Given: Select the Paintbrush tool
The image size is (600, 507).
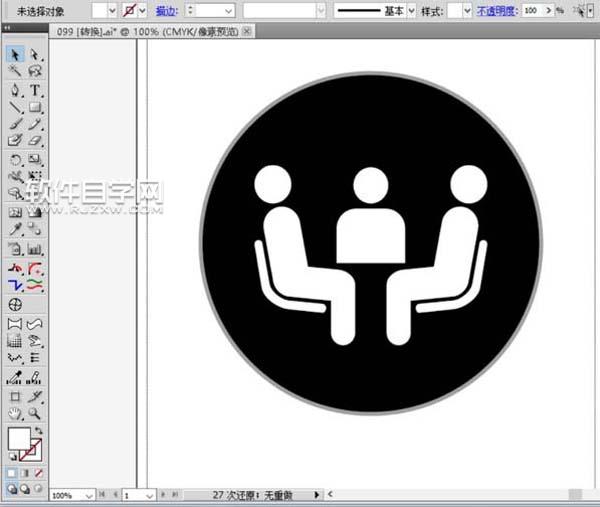Looking at the screenshot, I should point(15,124).
